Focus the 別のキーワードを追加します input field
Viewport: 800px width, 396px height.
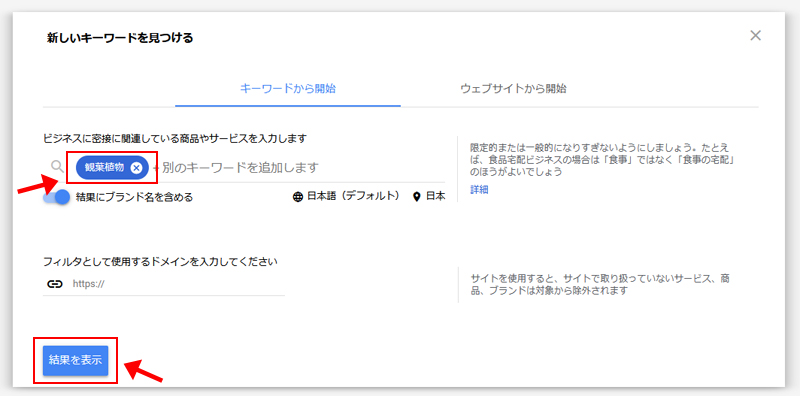tap(298, 167)
